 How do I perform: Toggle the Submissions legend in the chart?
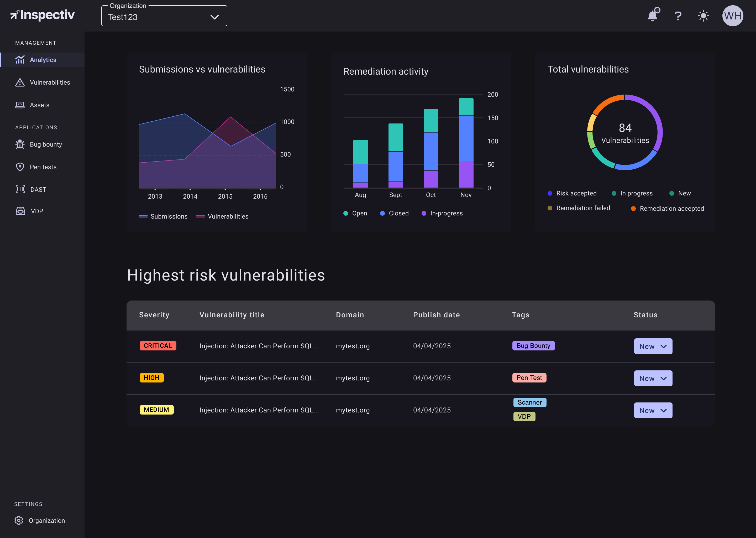[164, 216]
